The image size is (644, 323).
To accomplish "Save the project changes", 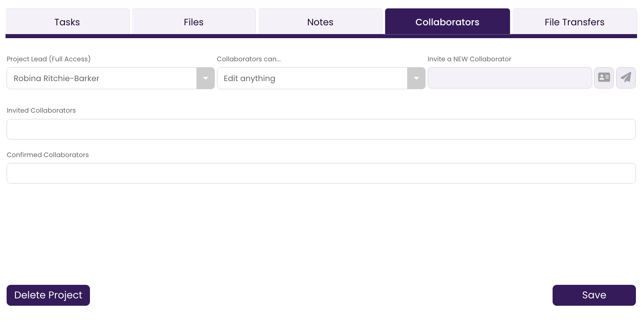I will (x=594, y=295).
